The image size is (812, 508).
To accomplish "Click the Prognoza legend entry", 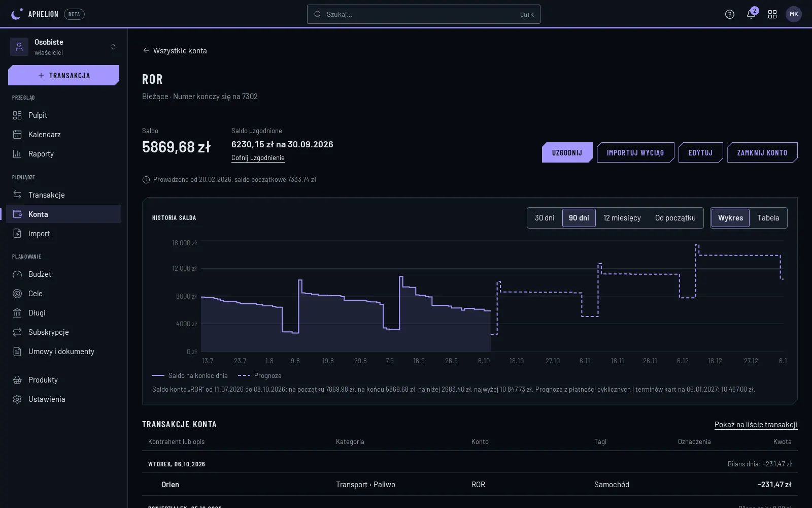I will tap(260, 376).
